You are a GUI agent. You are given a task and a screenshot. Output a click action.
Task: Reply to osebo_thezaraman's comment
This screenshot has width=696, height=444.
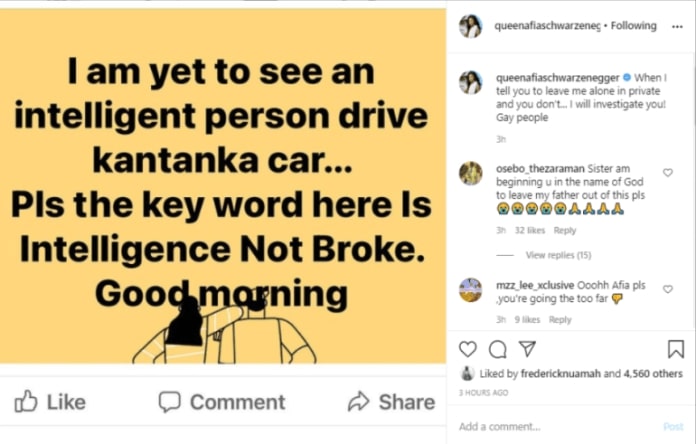pos(565,230)
